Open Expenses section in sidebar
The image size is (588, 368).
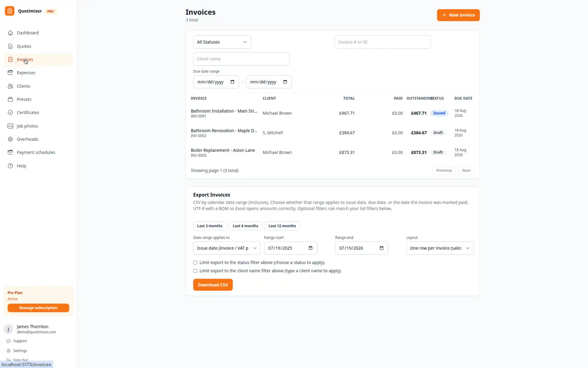pyautogui.click(x=38, y=73)
